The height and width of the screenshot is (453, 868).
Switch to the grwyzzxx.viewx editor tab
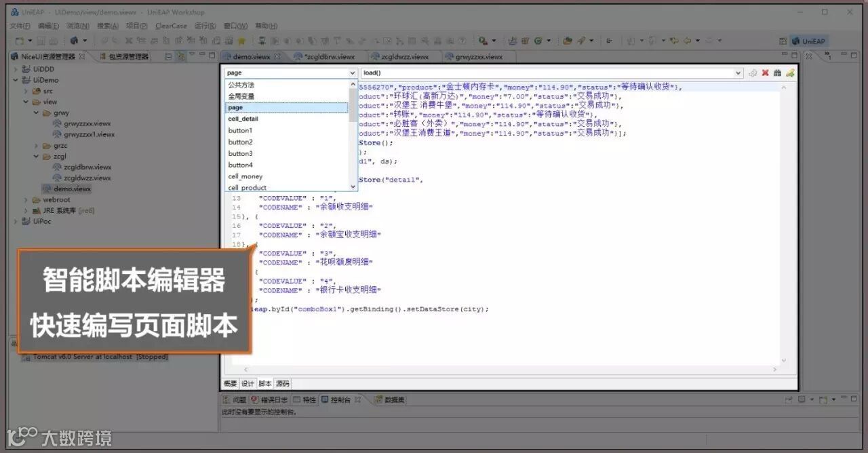tap(479, 56)
